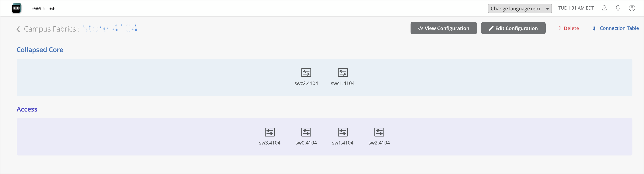Open the sw1.4104 access switch icon
Viewport: 644px width, 174px height.
point(343,132)
